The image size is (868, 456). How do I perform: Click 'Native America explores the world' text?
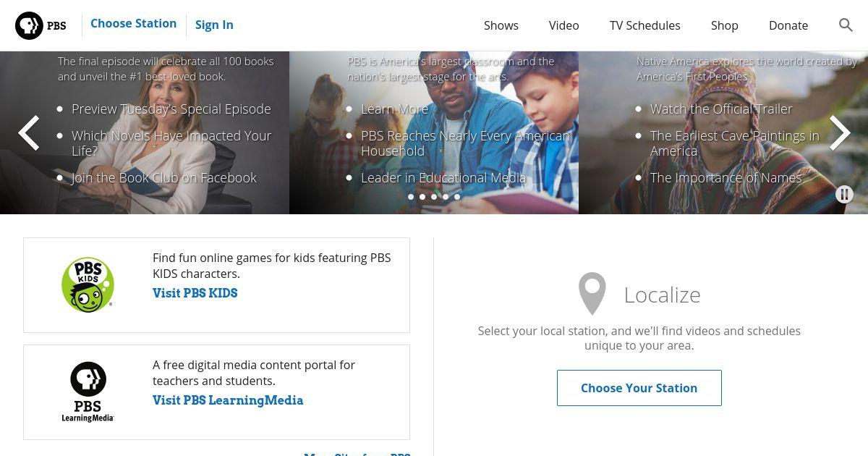(746, 69)
